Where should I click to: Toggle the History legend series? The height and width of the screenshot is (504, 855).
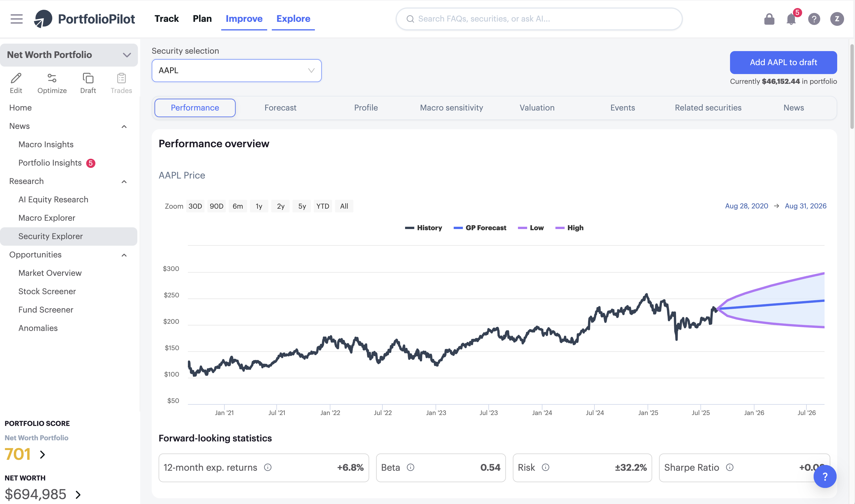423,228
